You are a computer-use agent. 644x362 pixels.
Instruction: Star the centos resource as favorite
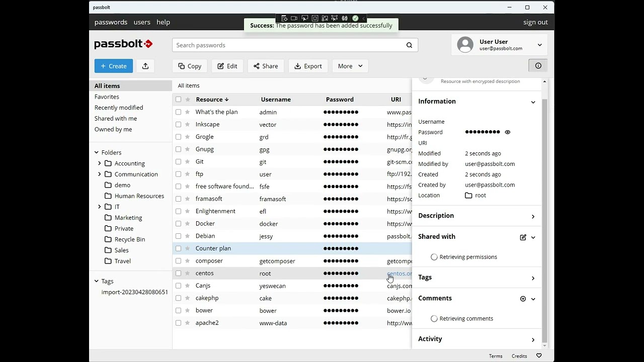[188, 274]
